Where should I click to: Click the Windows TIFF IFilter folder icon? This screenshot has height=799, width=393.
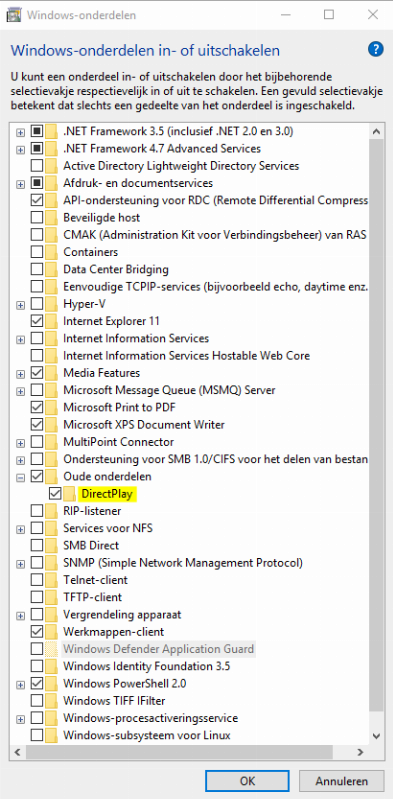(51, 701)
